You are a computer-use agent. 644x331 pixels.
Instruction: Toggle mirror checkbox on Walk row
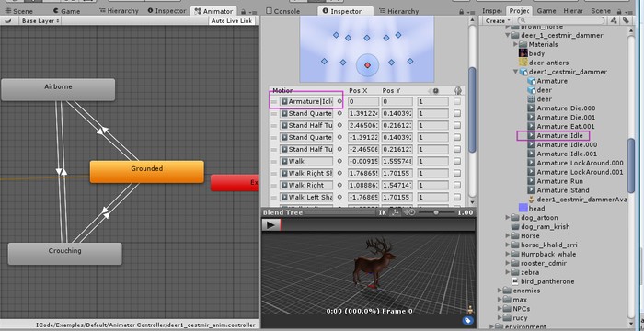click(457, 161)
